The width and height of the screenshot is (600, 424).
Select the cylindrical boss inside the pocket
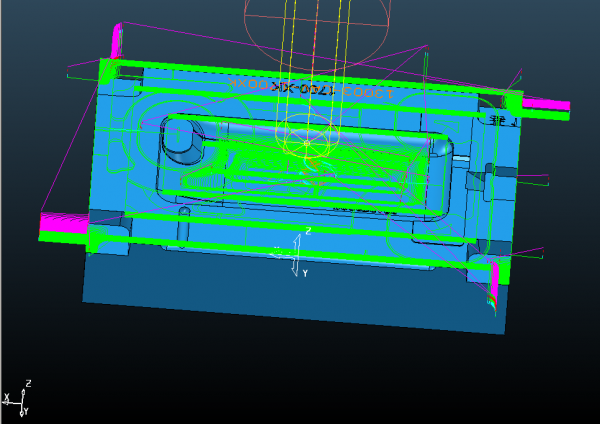183,142
